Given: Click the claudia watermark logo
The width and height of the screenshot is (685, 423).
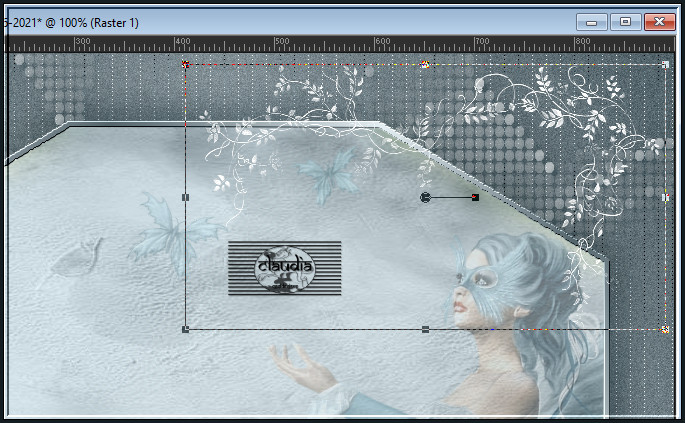Looking at the screenshot, I should (284, 268).
